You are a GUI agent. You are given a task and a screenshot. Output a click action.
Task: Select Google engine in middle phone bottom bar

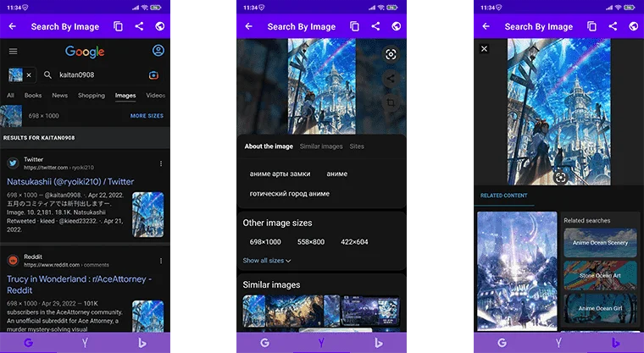[x=265, y=343]
